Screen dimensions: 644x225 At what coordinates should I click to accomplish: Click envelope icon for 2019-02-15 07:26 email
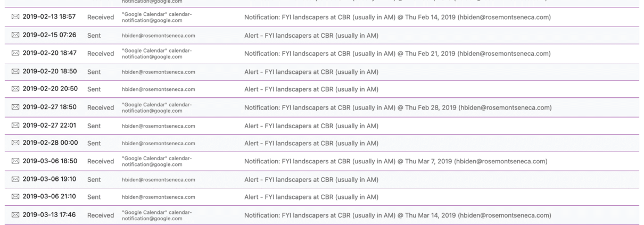15,35
